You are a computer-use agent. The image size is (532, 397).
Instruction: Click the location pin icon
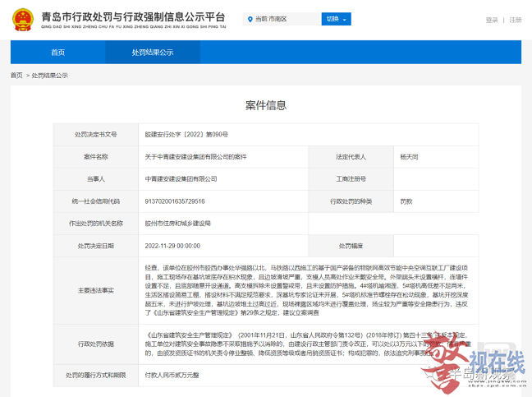pos(250,19)
